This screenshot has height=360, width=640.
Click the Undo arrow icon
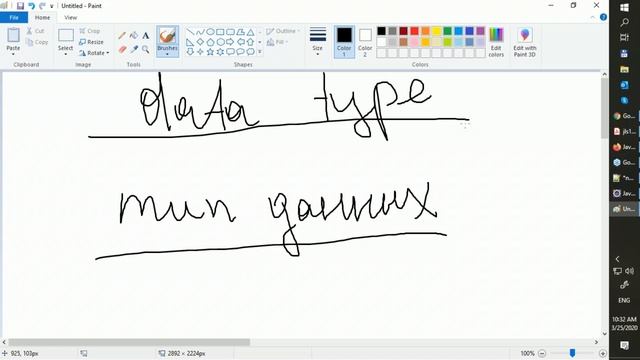31,6
